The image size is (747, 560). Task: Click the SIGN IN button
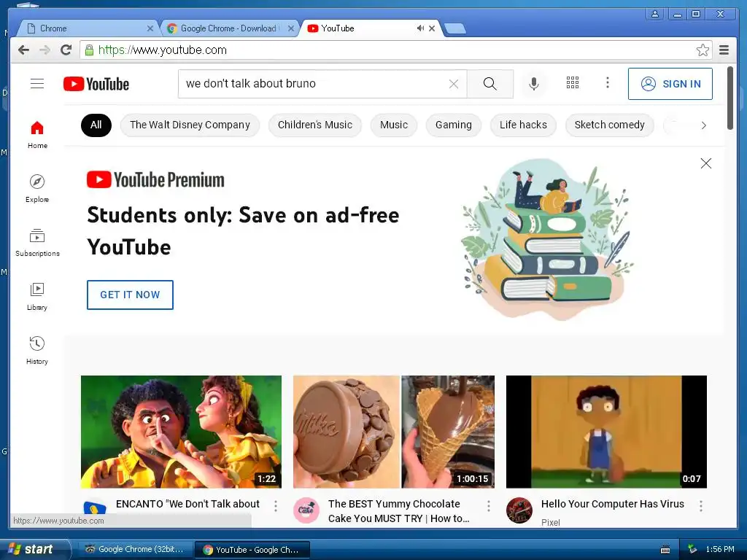670,84
